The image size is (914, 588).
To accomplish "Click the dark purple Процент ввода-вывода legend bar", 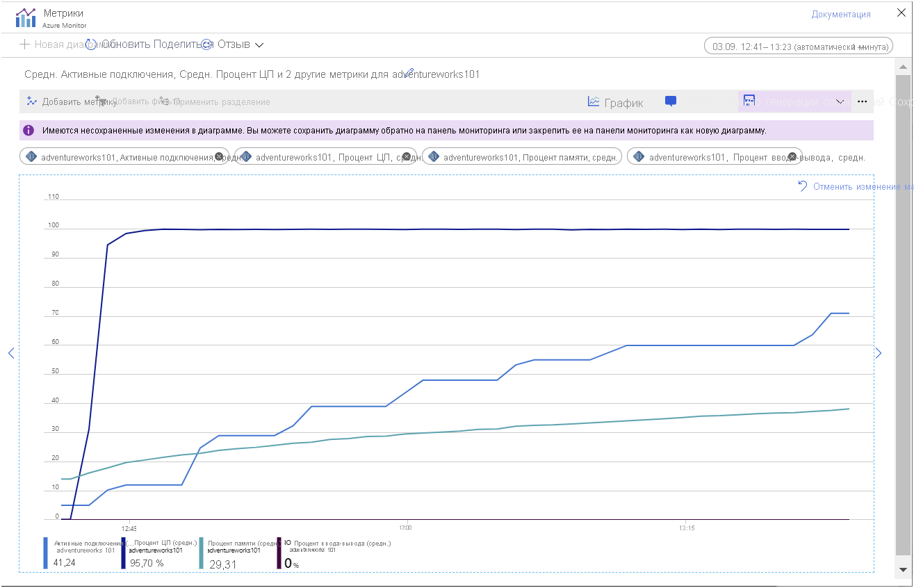I will coord(279,553).
